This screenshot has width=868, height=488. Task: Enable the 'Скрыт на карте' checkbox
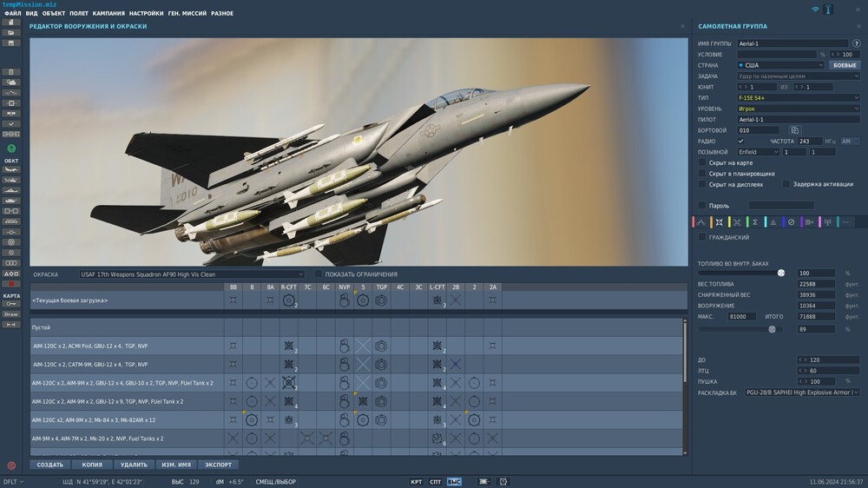click(x=702, y=162)
